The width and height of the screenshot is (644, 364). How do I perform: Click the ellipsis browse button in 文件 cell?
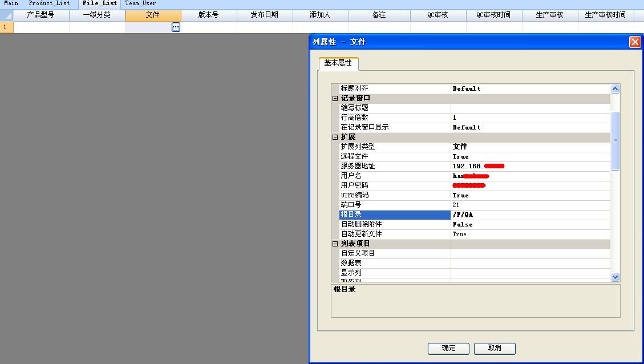click(176, 27)
